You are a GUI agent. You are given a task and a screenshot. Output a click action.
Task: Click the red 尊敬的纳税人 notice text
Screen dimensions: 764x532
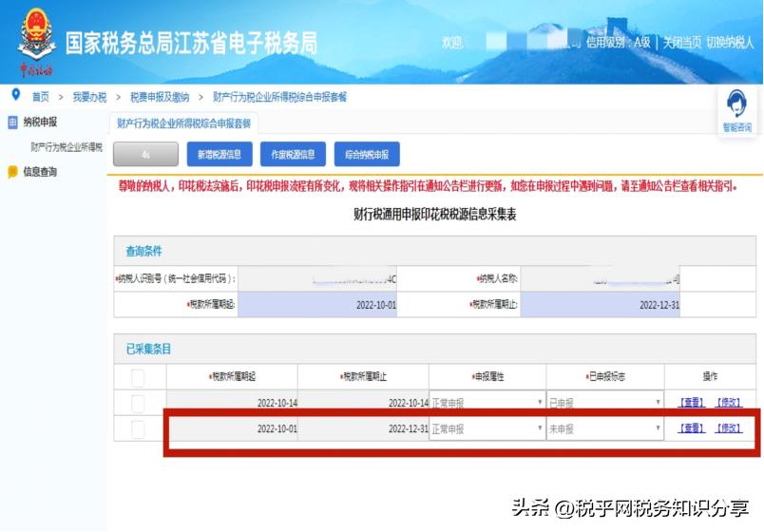click(x=428, y=186)
